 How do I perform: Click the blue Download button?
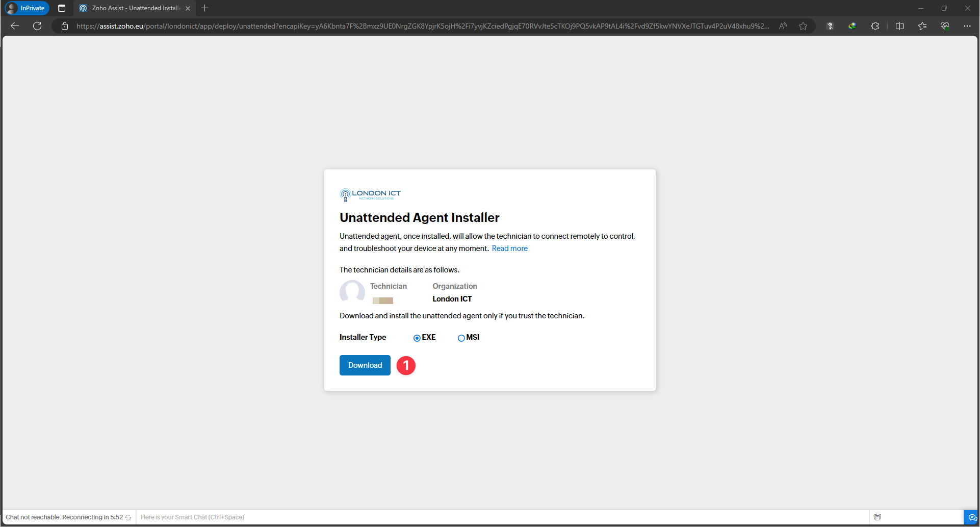(365, 365)
